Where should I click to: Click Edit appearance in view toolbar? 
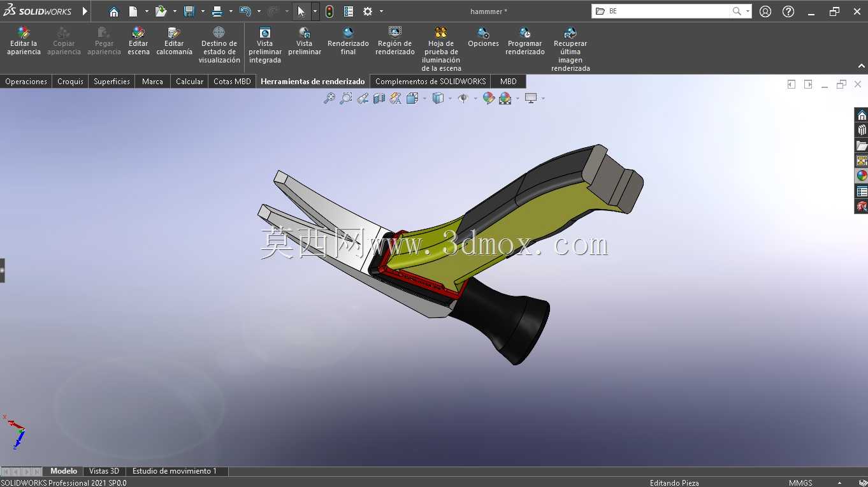489,98
